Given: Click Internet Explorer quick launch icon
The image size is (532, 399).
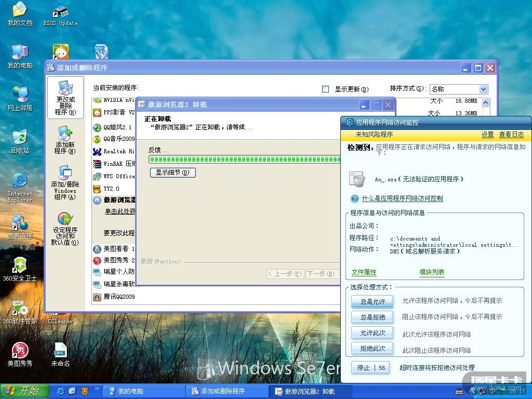Looking at the screenshot, I should click(61, 391).
